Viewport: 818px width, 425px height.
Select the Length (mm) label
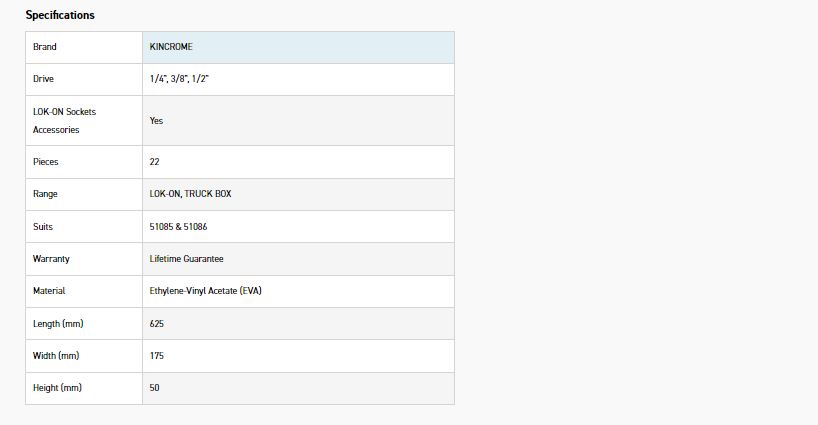point(57,324)
